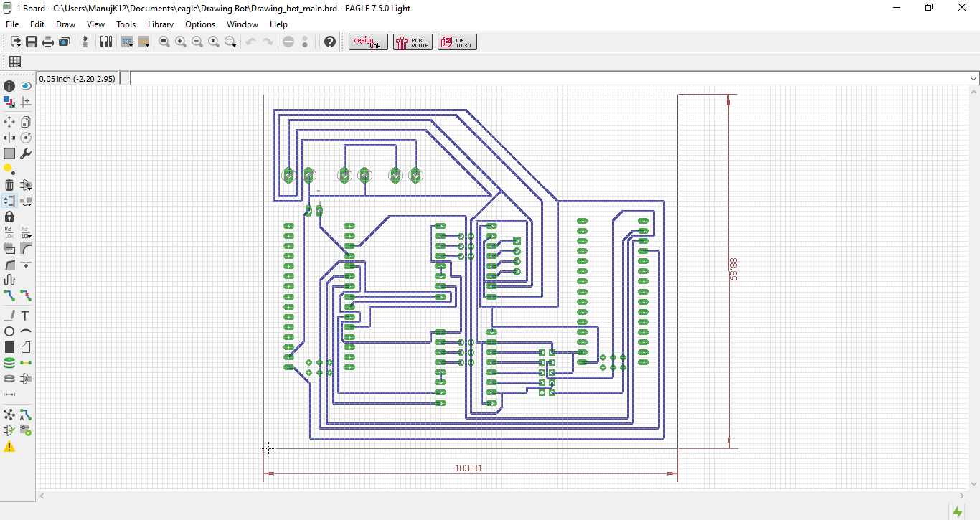Open the Tools menu
Image resolution: width=980 pixels, height=520 pixels.
(x=126, y=24)
